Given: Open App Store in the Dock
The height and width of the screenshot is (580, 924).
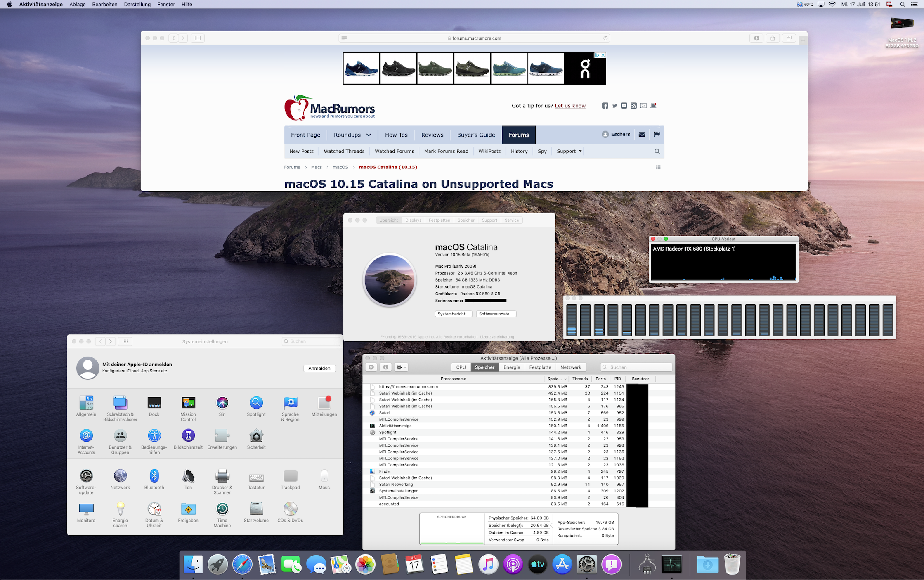Looking at the screenshot, I should (x=562, y=564).
